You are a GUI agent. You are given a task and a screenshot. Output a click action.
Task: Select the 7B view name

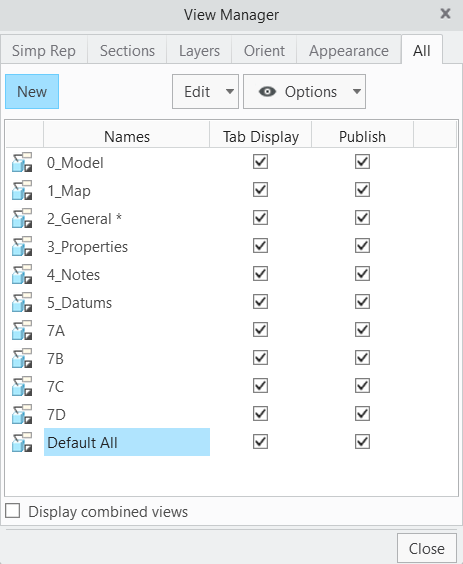[55, 359]
